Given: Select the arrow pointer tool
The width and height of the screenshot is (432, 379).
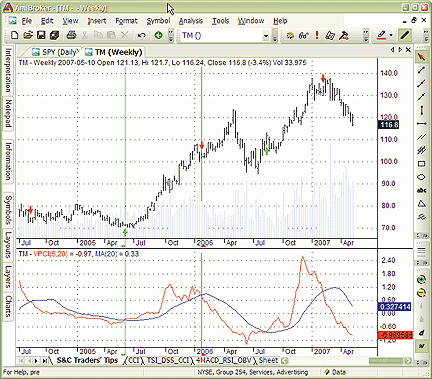Looking at the screenshot, I should pos(421,56).
